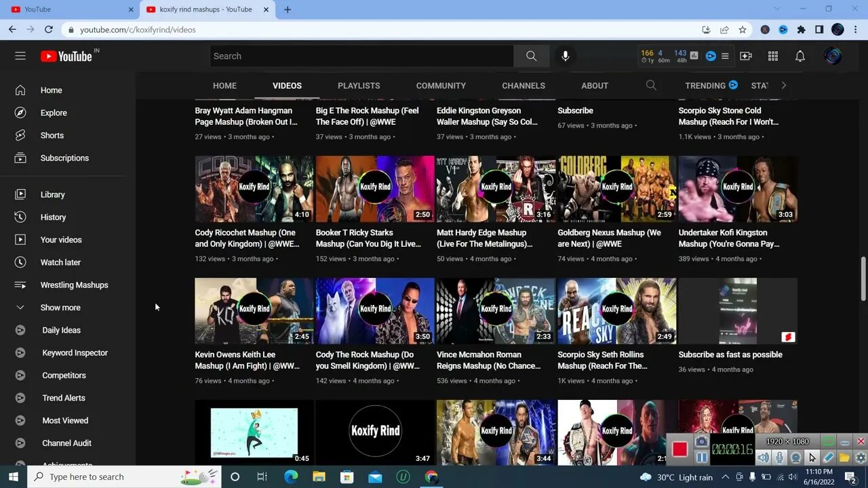
Task: Open the tab search dropdown chevron in Chrome
Action: 777,9
